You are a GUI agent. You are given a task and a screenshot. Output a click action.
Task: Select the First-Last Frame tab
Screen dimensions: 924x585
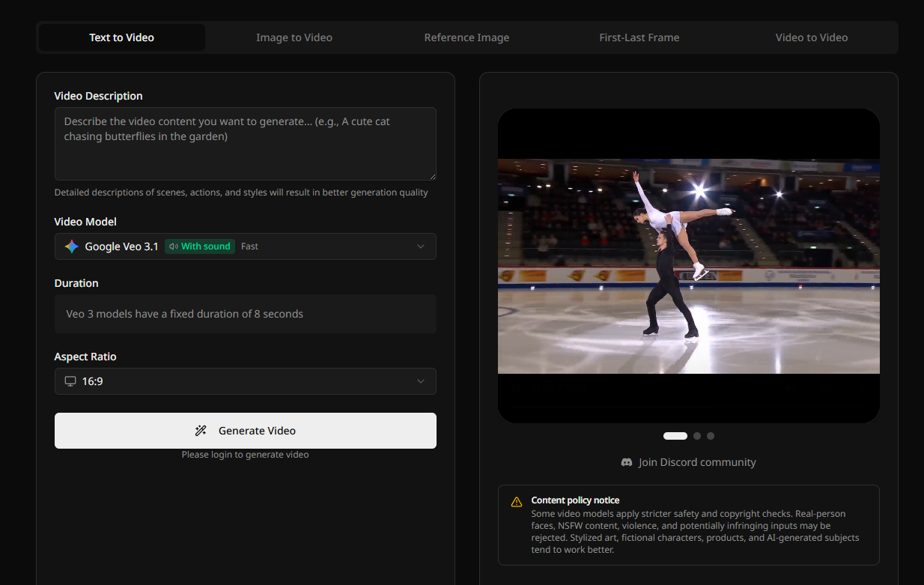click(x=639, y=37)
